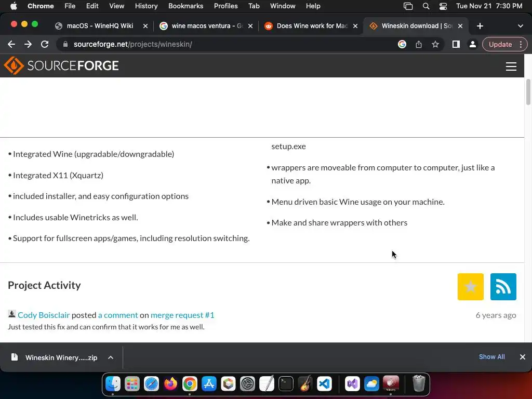
Task: Open Finder from the Dock
Action: coord(113,384)
